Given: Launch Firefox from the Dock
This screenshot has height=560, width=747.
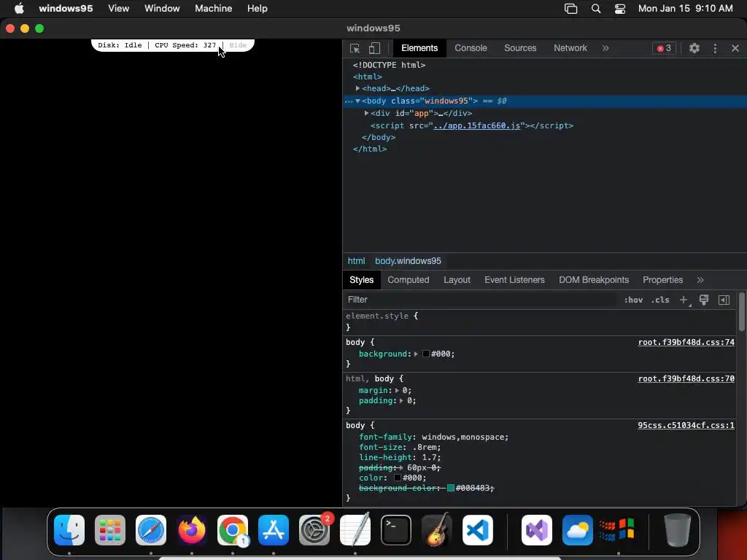Looking at the screenshot, I should point(192,530).
